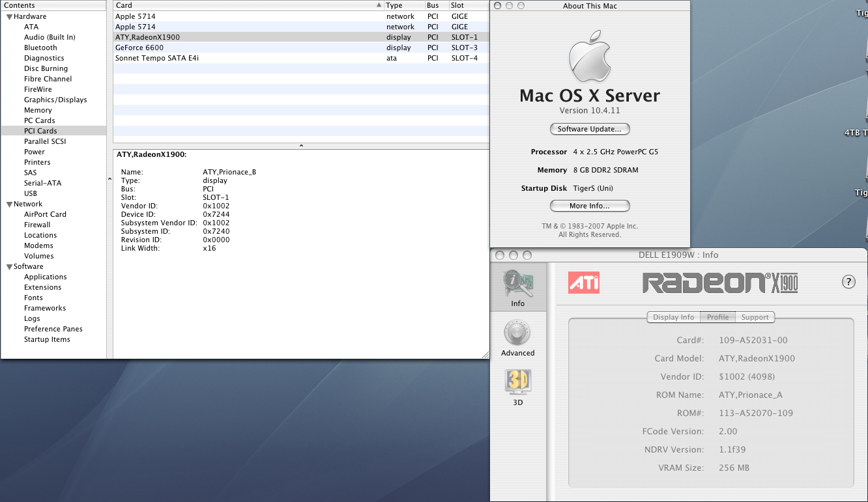Select ATA in the Hardware list

(x=31, y=27)
